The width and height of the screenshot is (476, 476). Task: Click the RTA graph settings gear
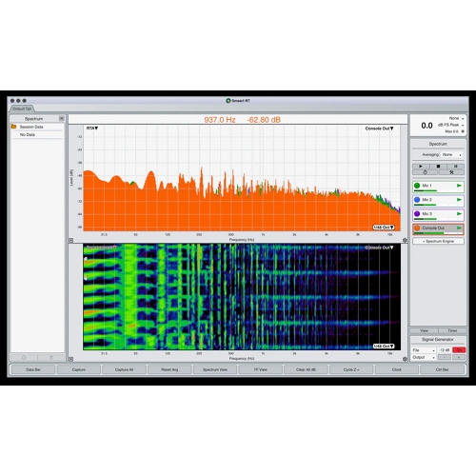click(x=405, y=241)
